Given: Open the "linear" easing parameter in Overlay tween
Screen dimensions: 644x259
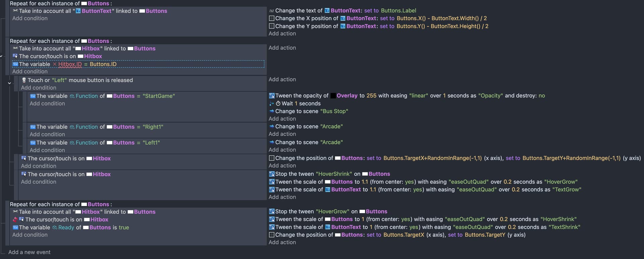Looking at the screenshot, I should coord(418,96).
